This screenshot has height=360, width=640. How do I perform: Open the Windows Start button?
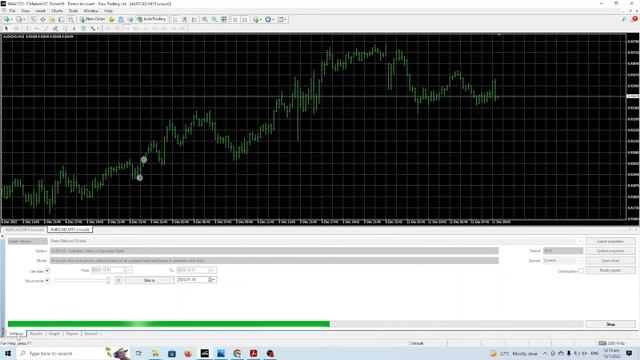coord(8,353)
